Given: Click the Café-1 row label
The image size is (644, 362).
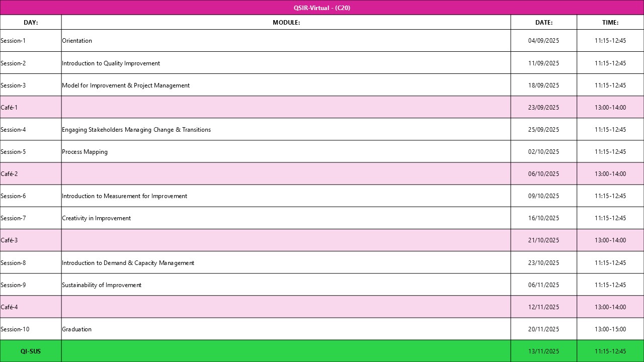Looking at the screenshot, I should tap(10, 108).
